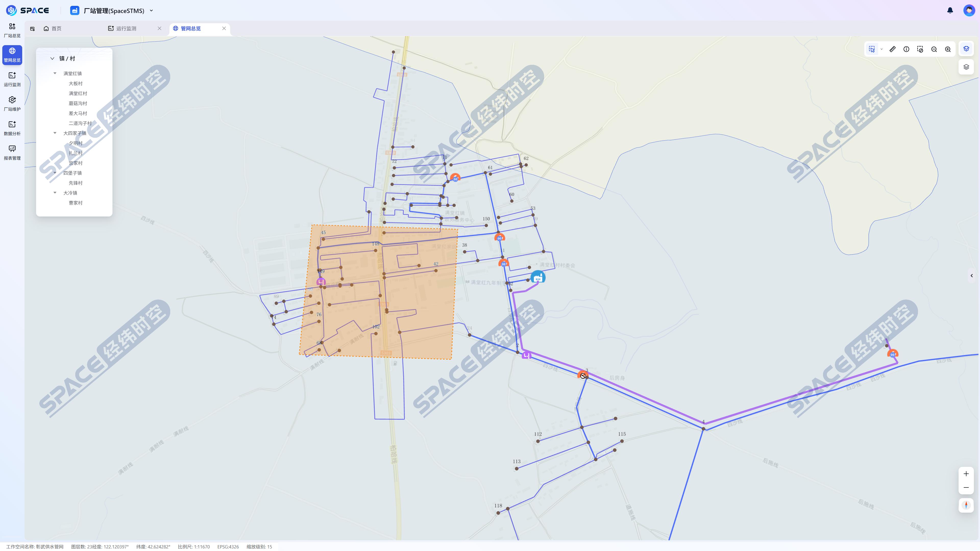Select 夕明村 in the village tree
980x551 pixels.
75,143
